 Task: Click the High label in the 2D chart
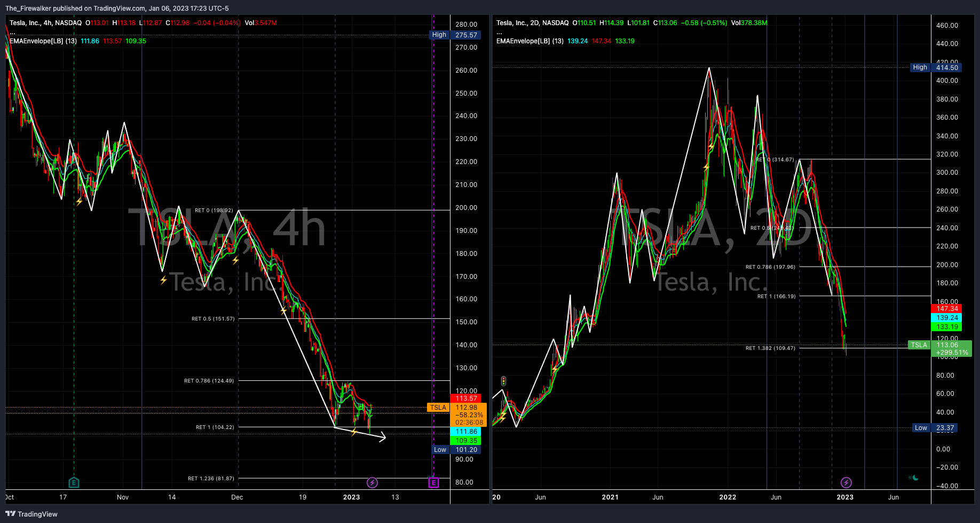(920, 67)
